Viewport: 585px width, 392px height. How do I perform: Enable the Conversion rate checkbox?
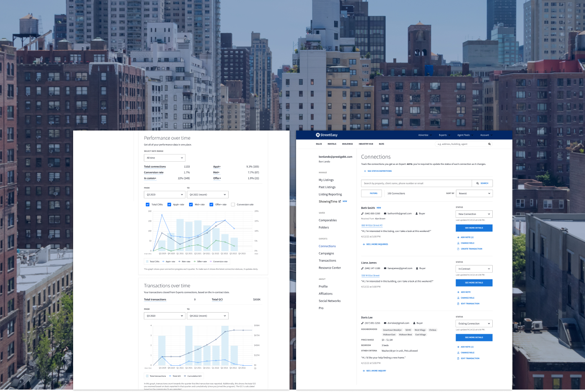(233, 204)
